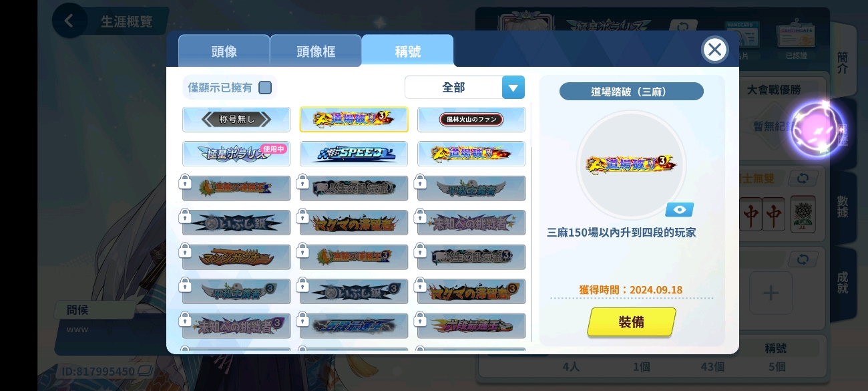Select the 極星ポラリス title marked 使用中
This screenshot has height=391, width=868.
pyautogui.click(x=236, y=154)
